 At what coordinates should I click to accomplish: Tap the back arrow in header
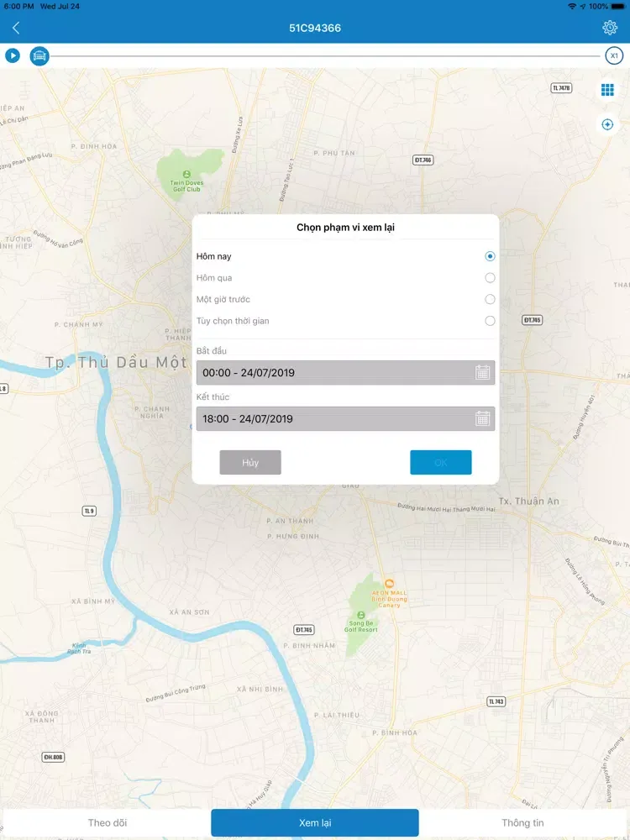16,28
